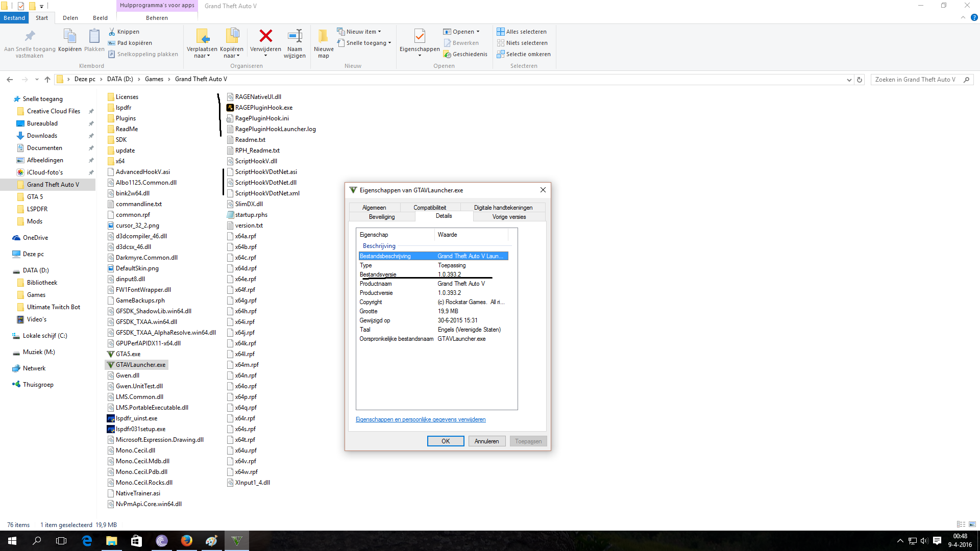Image resolution: width=980 pixels, height=551 pixels.
Task: Open Firefox from the taskbar
Action: click(x=187, y=541)
